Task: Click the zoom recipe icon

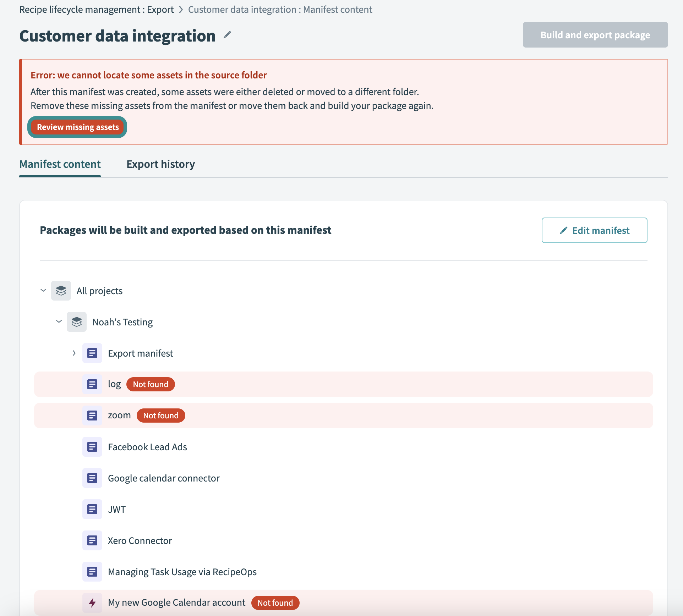Action: tap(92, 416)
